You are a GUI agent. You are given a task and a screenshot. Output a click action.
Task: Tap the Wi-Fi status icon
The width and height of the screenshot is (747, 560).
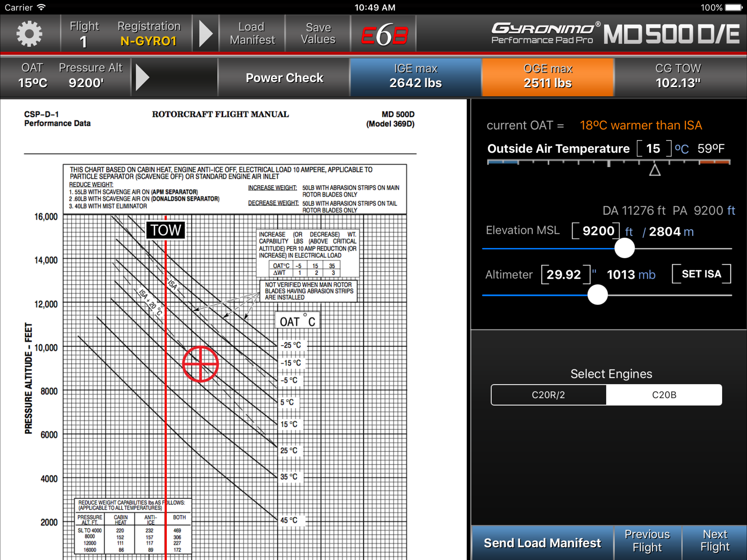point(41,7)
